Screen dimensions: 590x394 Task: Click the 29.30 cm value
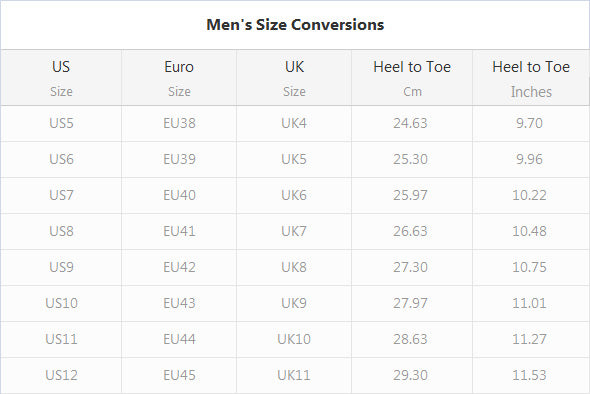411,375
